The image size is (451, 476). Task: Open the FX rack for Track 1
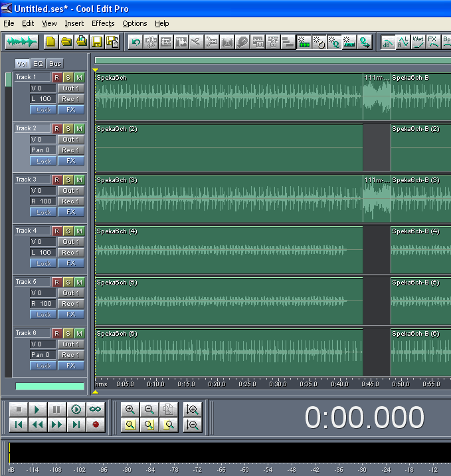click(x=71, y=110)
